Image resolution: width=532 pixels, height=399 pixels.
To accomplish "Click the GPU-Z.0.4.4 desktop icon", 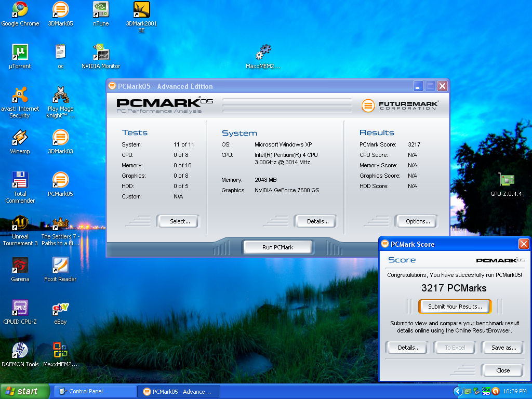I will (506, 184).
